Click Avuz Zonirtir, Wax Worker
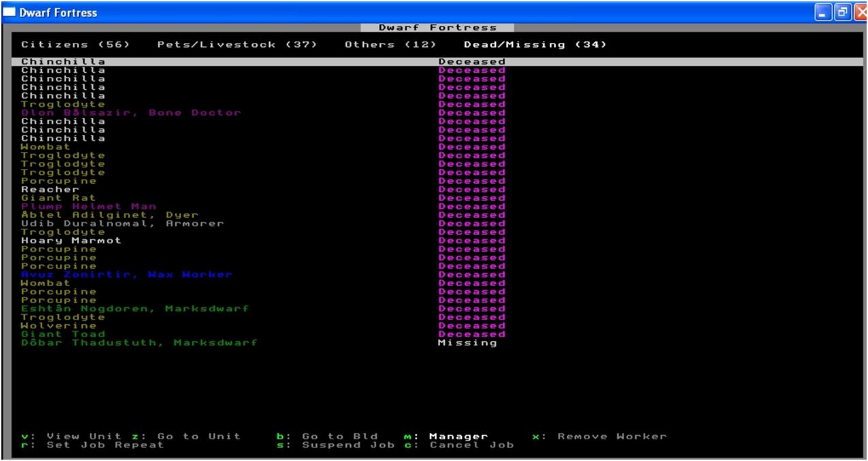Image resolution: width=868 pixels, height=461 pixels. click(127, 274)
